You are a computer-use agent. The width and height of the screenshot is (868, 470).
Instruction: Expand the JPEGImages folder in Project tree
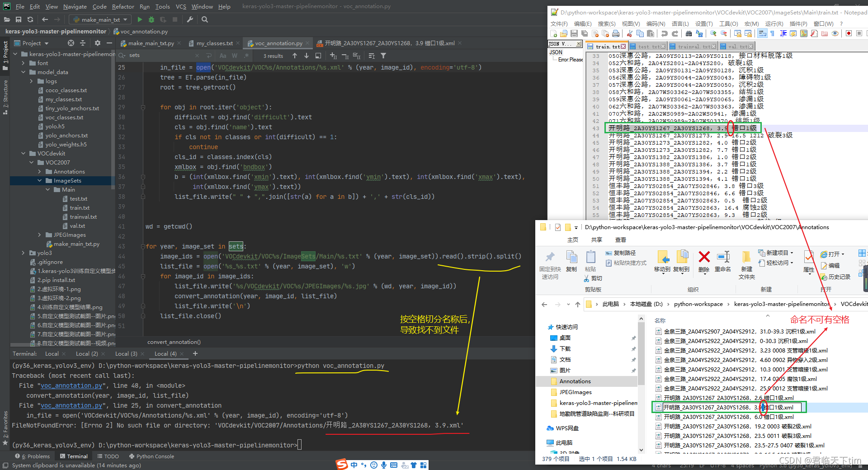click(x=40, y=235)
